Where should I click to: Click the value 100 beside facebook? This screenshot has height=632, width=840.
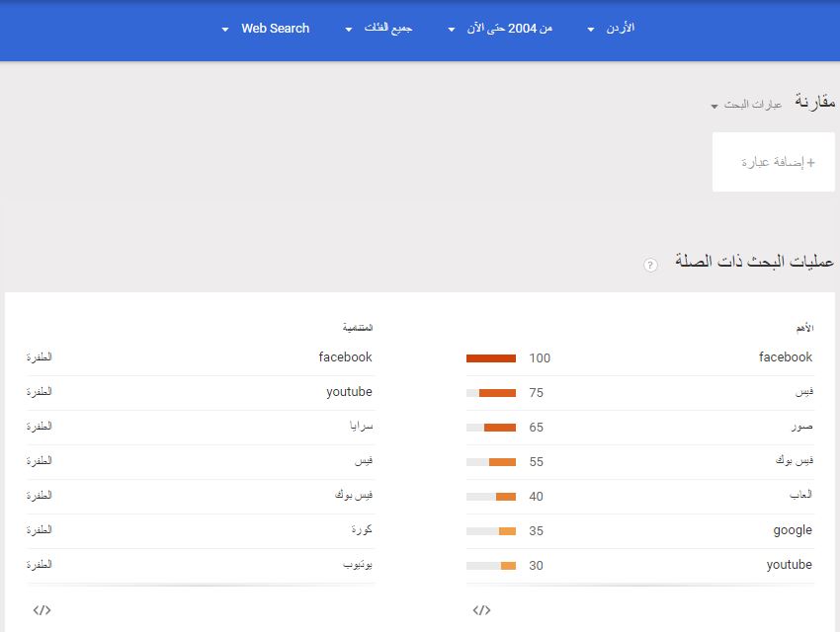(540, 358)
